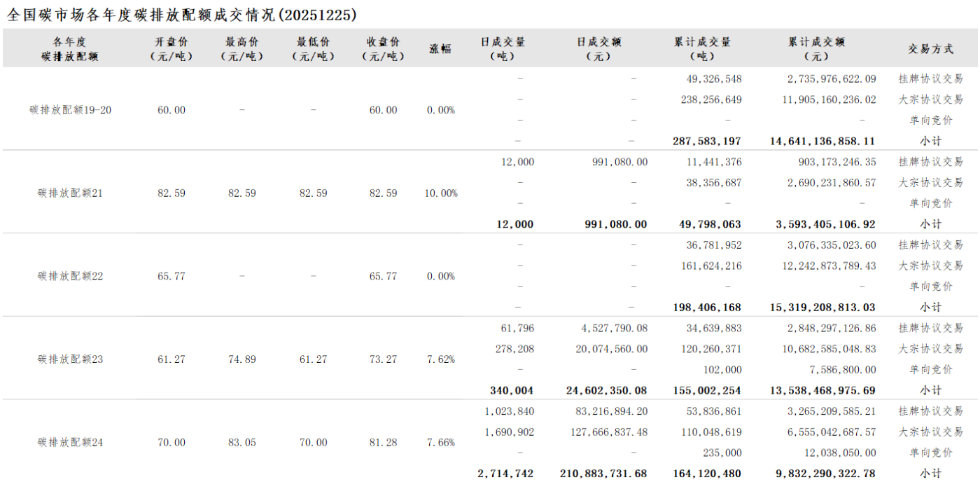The height and width of the screenshot is (482, 980).
Task: Click the cumulative subtotal 287,583,197
Action: point(706,141)
